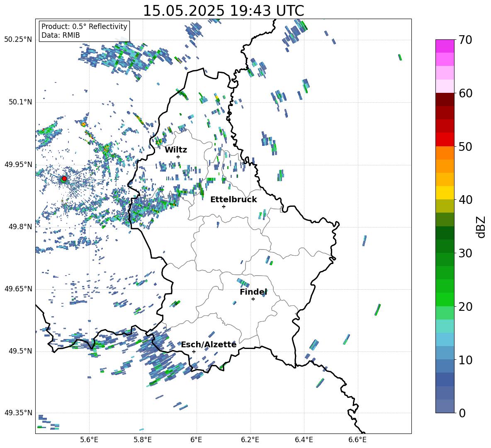This screenshot has height=448, width=491.
Task: Click the 40 tick label on colorbar
Action: coord(465,200)
